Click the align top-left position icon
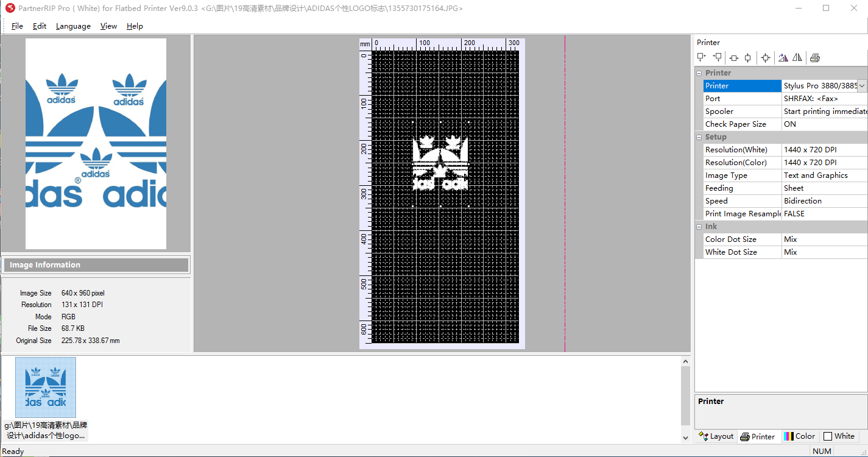This screenshot has height=457, width=868. point(702,58)
